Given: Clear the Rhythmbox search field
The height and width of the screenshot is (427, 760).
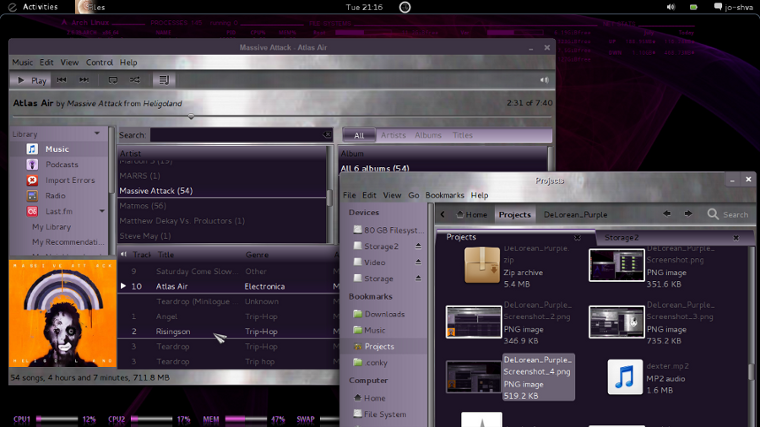Looking at the screenshot, I should pyautogui.click(x=327, y=135).
